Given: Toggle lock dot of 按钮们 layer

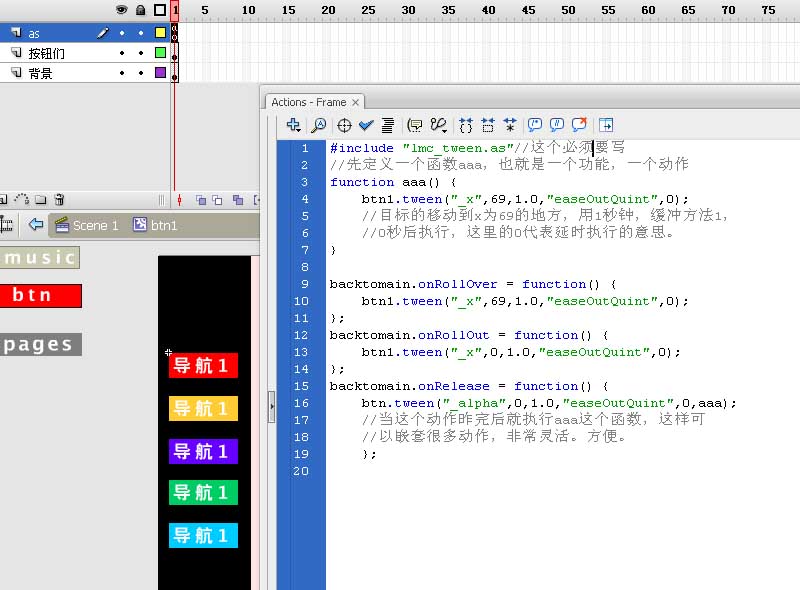Looking at the screenshot, I should pyautogui.click(x=141, y=53).
